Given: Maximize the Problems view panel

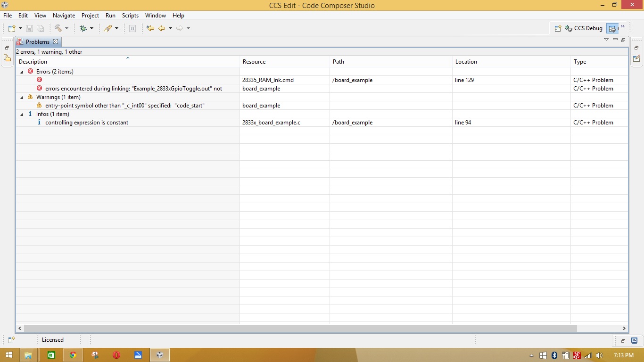Looking at the screenshot, I should coord(623,40).
